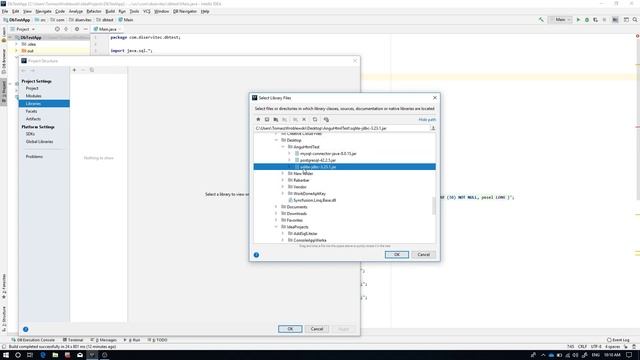Expand the Documents folder in file tree
The height and width of the screenshot is (360, 640).
[276, 207]
